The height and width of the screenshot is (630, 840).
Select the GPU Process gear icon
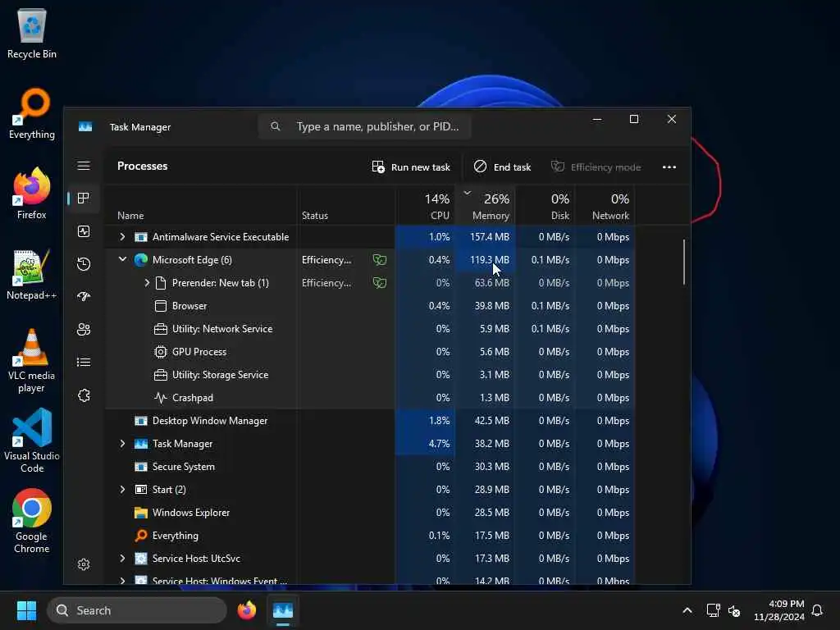161,352
